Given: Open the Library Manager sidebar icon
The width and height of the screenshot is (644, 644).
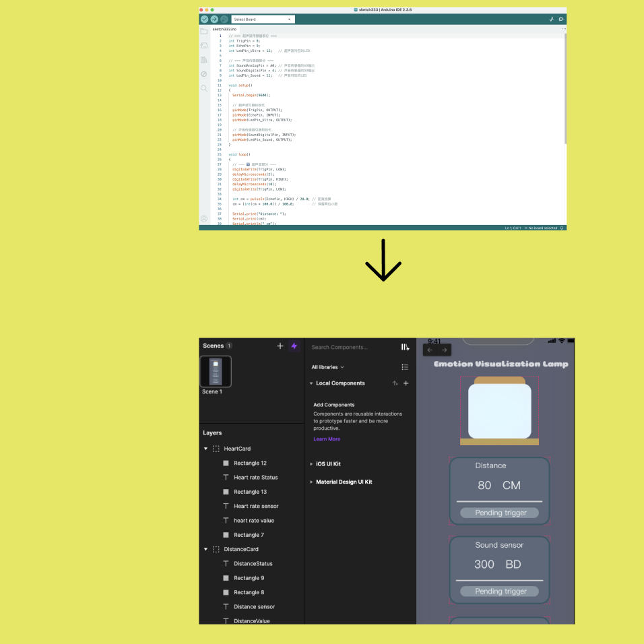Looking at the screenshot, I should [203, 59].
